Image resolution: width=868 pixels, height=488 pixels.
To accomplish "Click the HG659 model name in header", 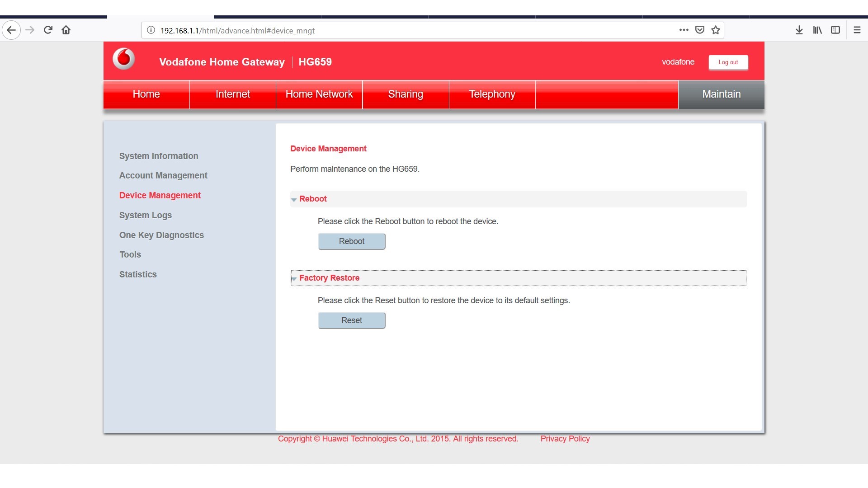I will 315,62.
